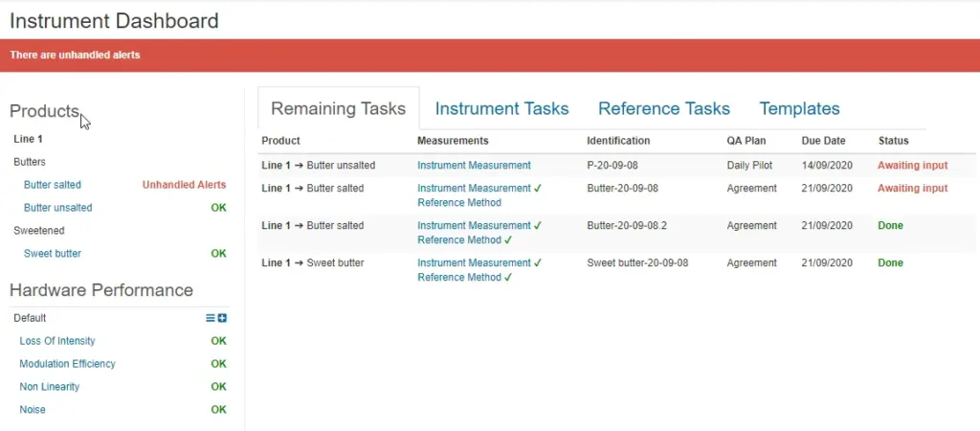Open Instrument Measurement for Butter-20-09-08.2
Viewport: 980px width, 431px height.
[474, 225]
